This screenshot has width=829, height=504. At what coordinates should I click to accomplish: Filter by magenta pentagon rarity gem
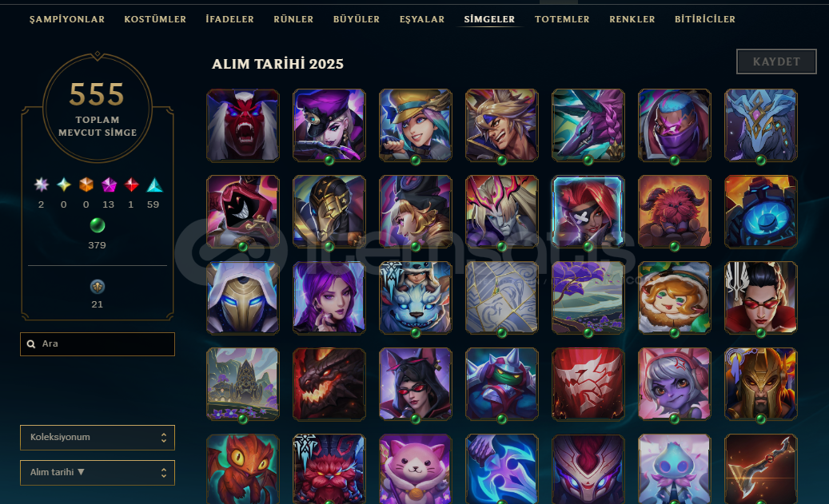pyautogui.click(x=109, y=185)
